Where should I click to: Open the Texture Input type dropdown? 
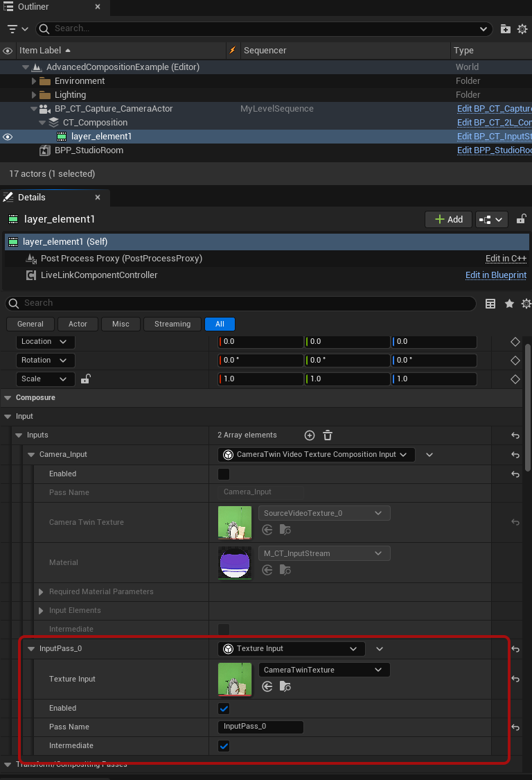(x=291, y=649)
